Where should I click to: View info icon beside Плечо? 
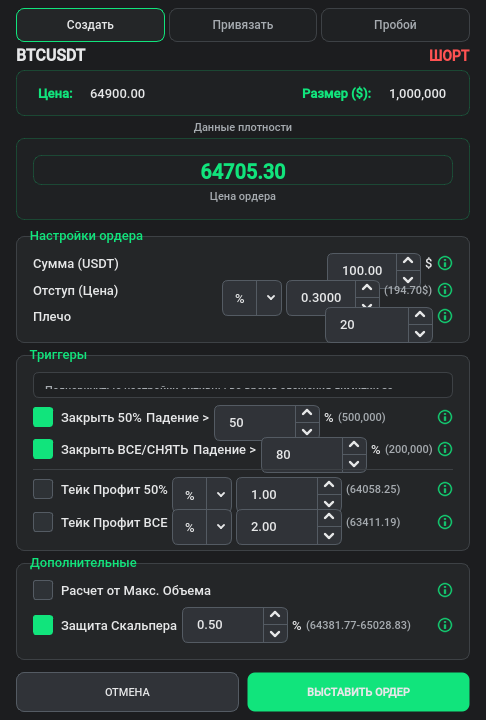coord(445,316)
